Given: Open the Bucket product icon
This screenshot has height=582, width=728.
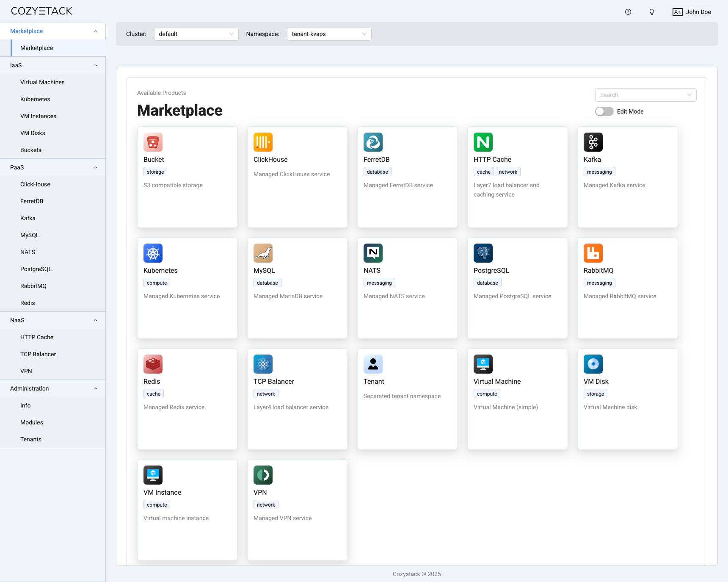Looking at the screenshot, I should pyautogui.click(x=153, y=142).
